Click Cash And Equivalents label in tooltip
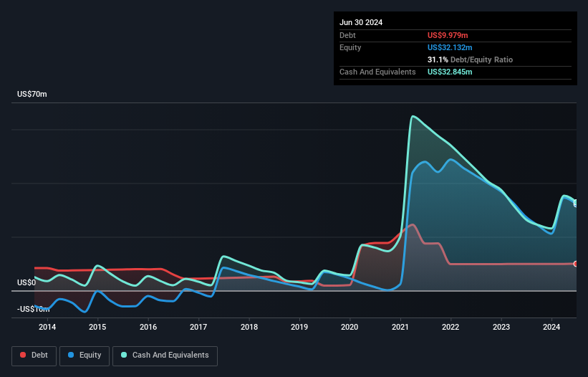Screen dimensions: 588x377 point(377,72)
